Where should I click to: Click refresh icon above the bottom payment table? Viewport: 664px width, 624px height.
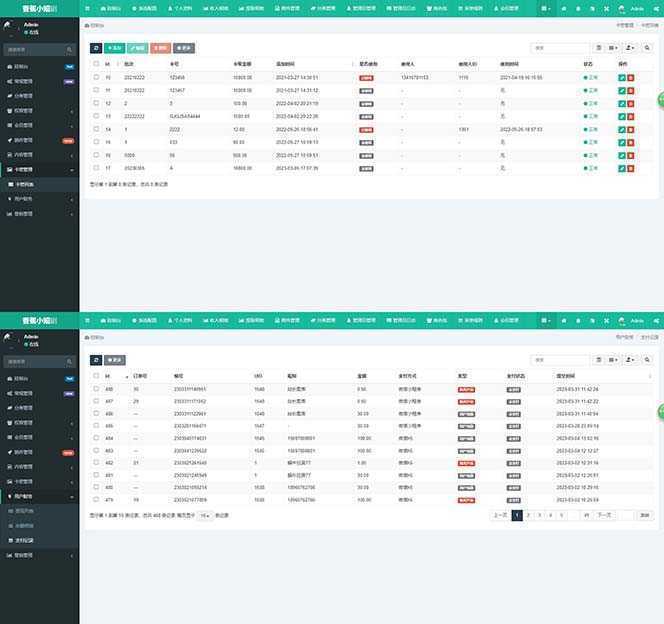(96, 360)
